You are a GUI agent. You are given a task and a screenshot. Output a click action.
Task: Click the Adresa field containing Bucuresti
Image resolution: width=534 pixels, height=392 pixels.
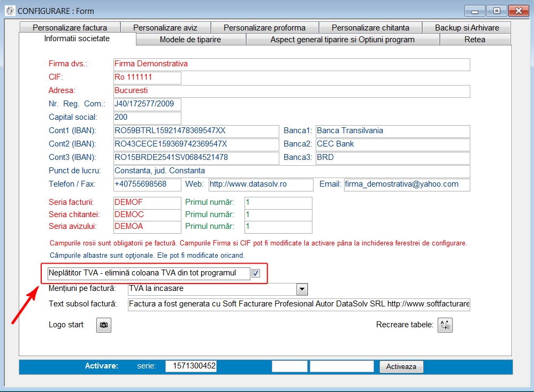tap(292, 91)
